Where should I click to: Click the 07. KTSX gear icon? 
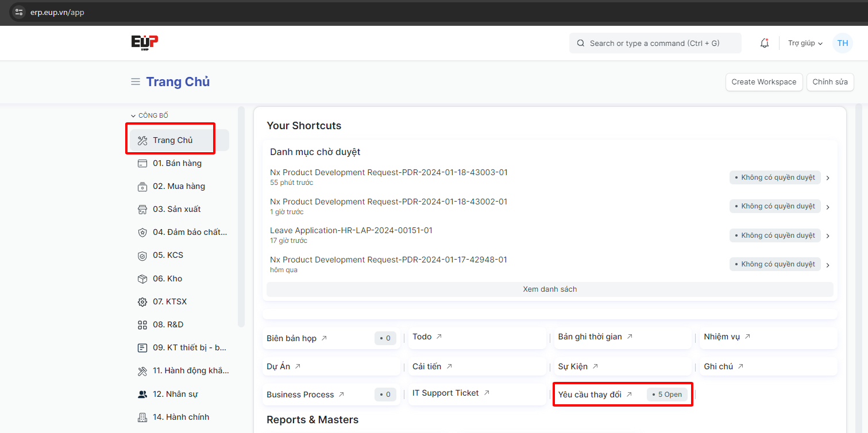[x=142, y=301]
